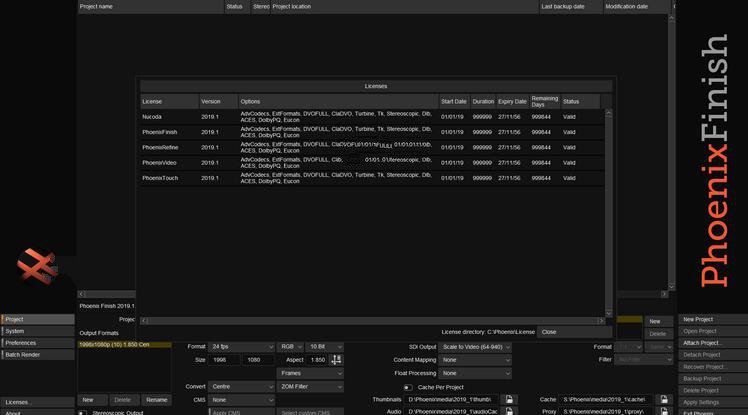Click the Open Project button
Image resolution: width=748 pixels, height=415 pixels.
[713, 331]
